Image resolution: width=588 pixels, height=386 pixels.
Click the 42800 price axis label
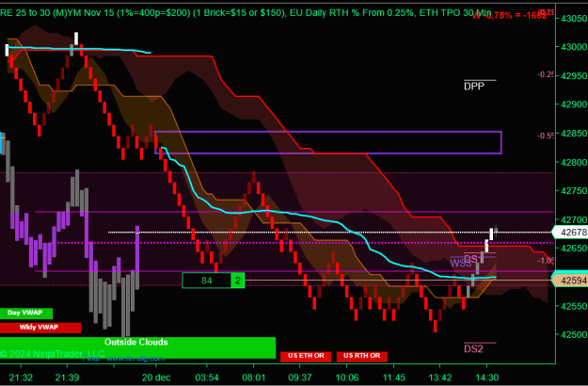point(574,162)
